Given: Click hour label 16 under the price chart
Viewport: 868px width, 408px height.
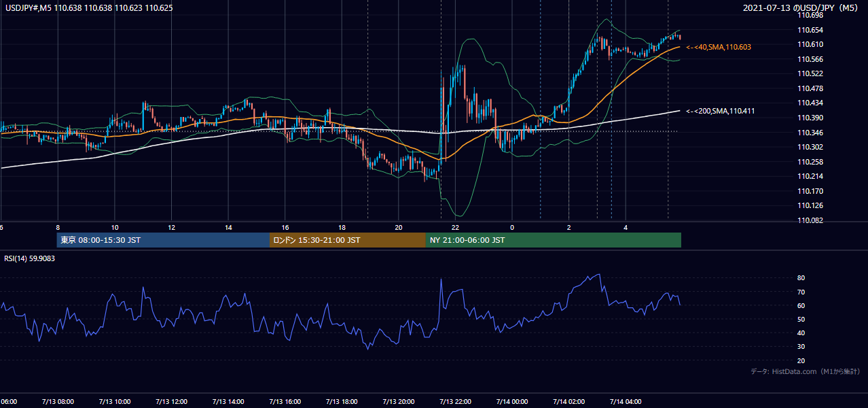Looking at the screenshot, I should pyautogui.click(x=285, y=227).
